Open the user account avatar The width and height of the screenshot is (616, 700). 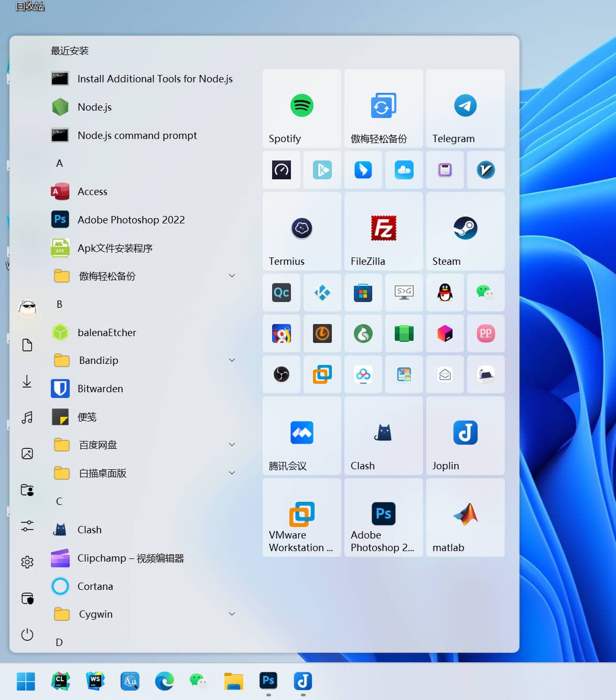(x=27, y=308)
